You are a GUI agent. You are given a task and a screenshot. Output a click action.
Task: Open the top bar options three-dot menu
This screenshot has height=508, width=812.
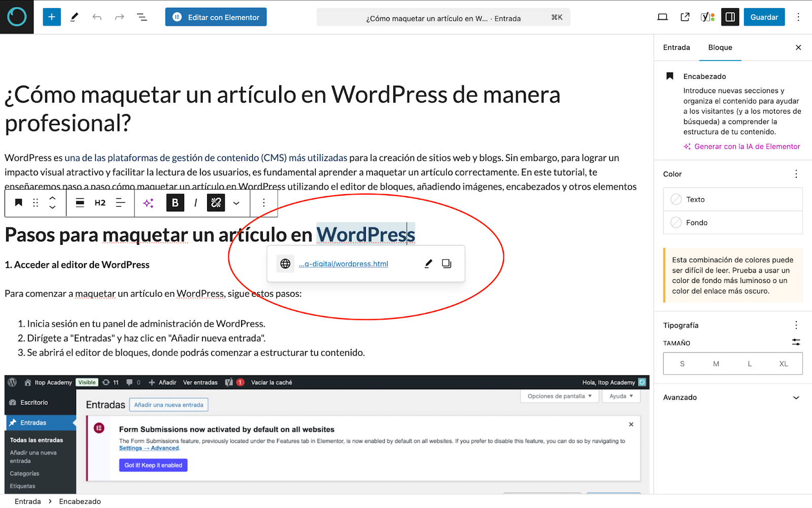point(798,17)
